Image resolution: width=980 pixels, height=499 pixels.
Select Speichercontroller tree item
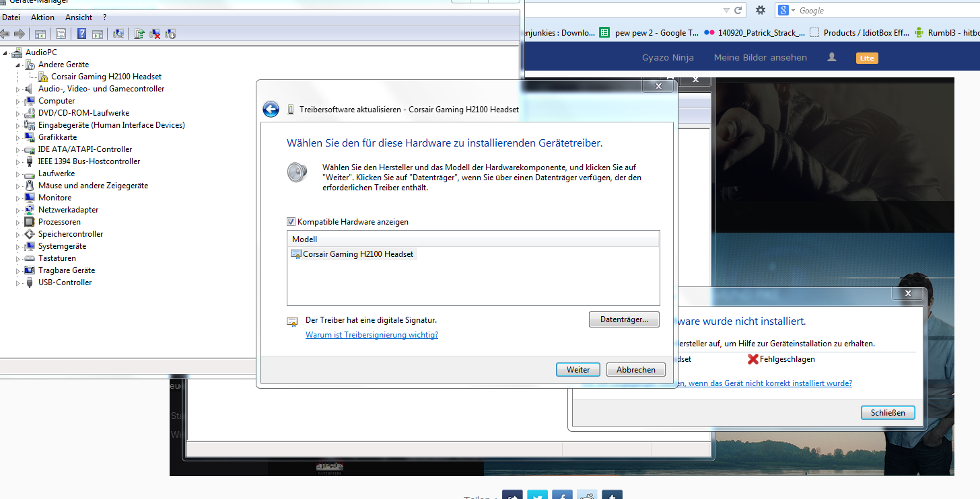[x=71, y=234]
